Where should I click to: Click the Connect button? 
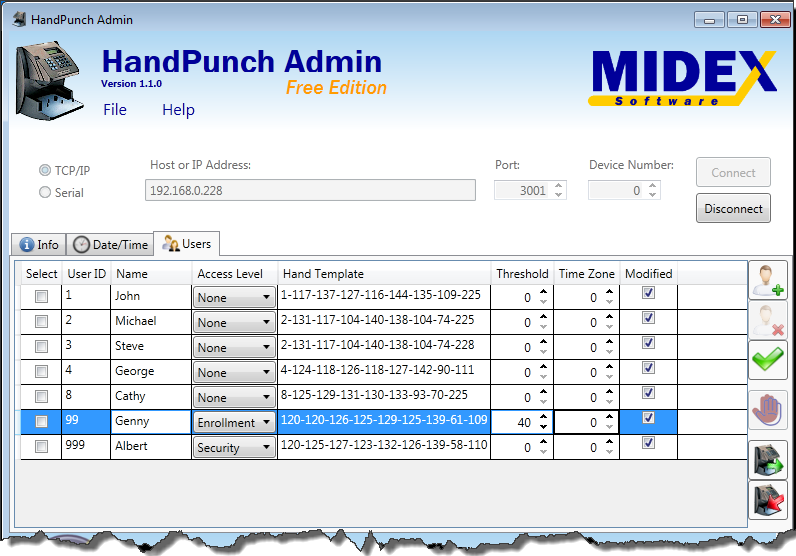[733, 172]
